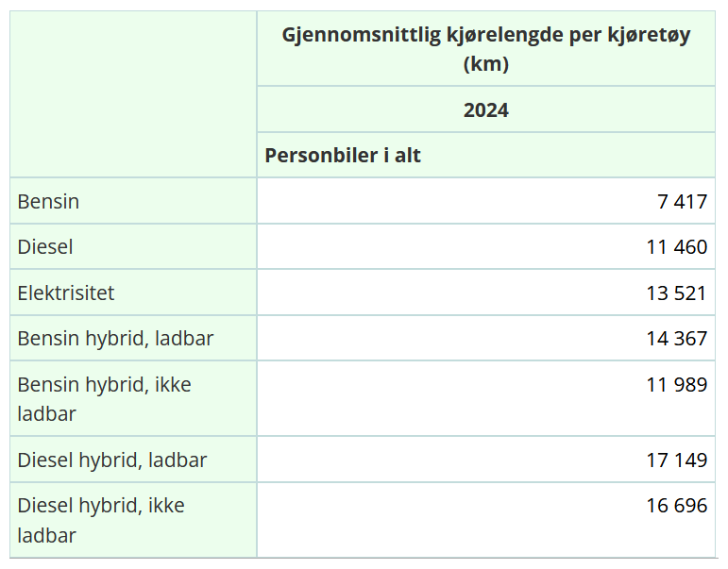Click the 13 521 value for Elektrisitet

(x=676, y=293)
